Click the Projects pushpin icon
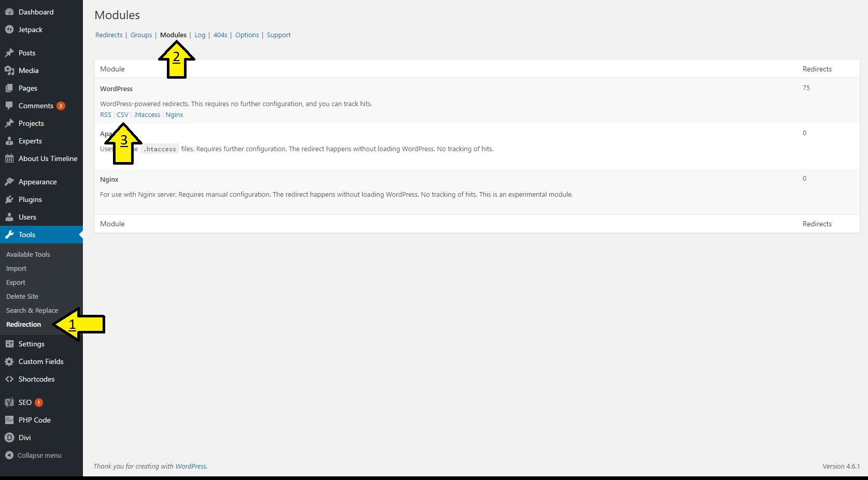 point(9,123)
